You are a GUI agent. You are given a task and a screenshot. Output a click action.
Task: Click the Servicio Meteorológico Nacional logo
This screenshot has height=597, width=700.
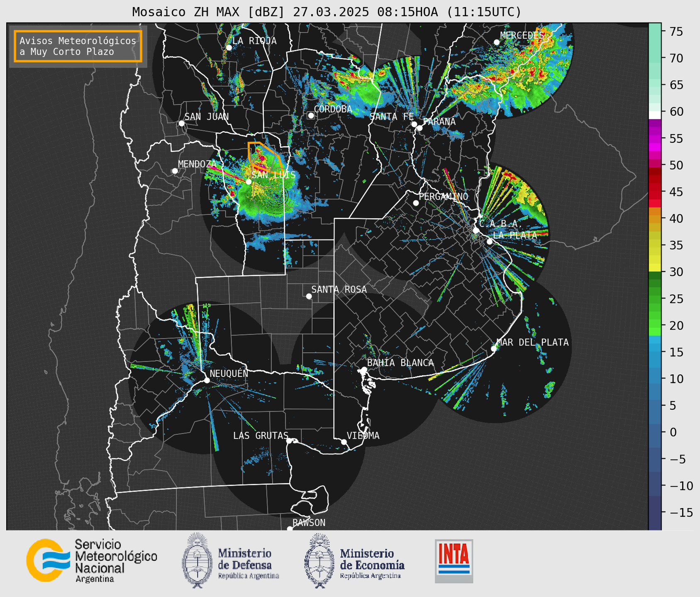(92, 560)
